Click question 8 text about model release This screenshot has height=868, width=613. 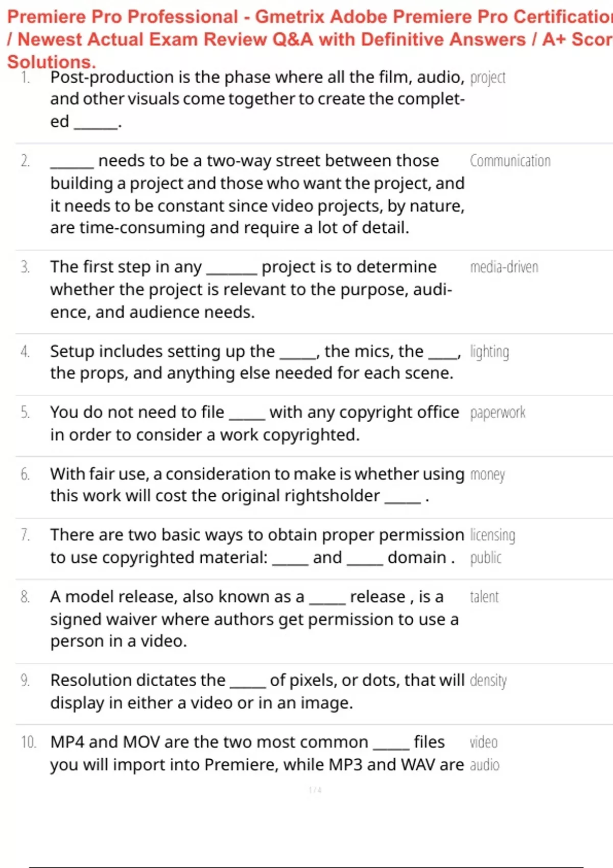tap(254, 619)
